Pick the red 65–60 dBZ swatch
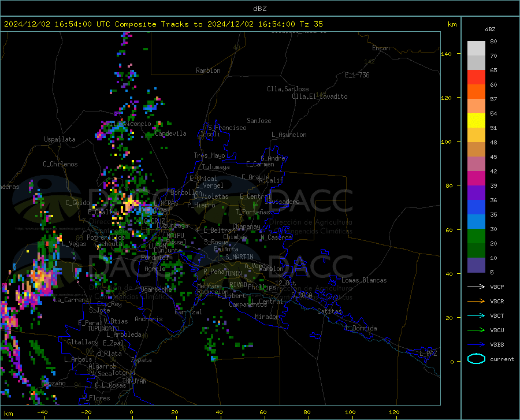 click(476, 77)
